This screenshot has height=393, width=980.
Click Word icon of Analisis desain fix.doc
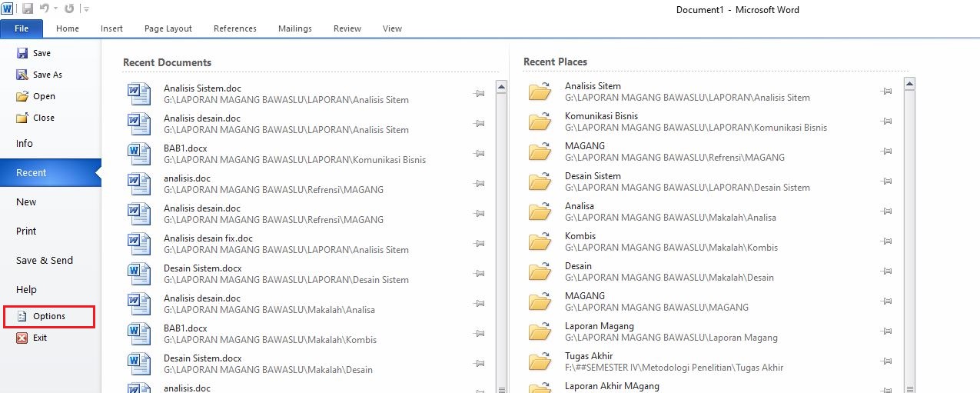[139, 244]
